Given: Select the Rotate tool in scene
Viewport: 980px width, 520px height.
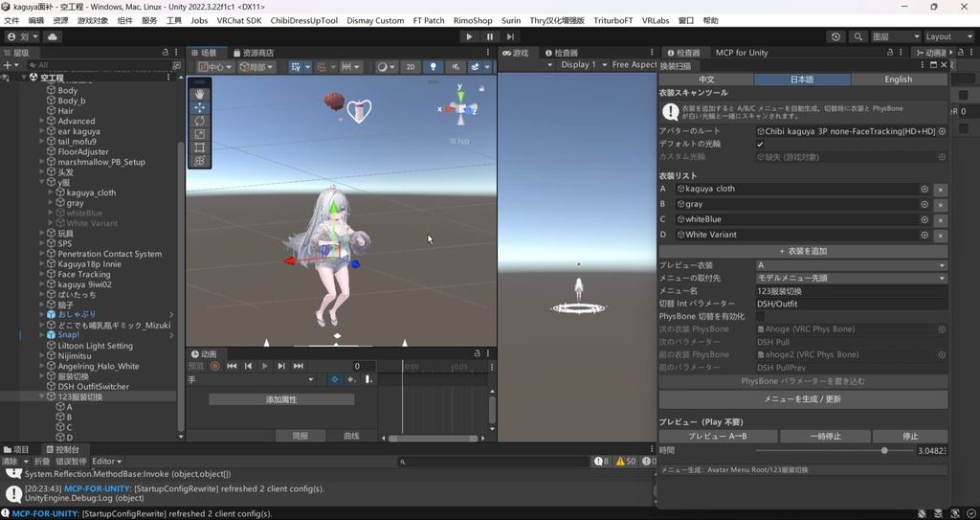Looking at the screenshot, I should tap(199, 121).
